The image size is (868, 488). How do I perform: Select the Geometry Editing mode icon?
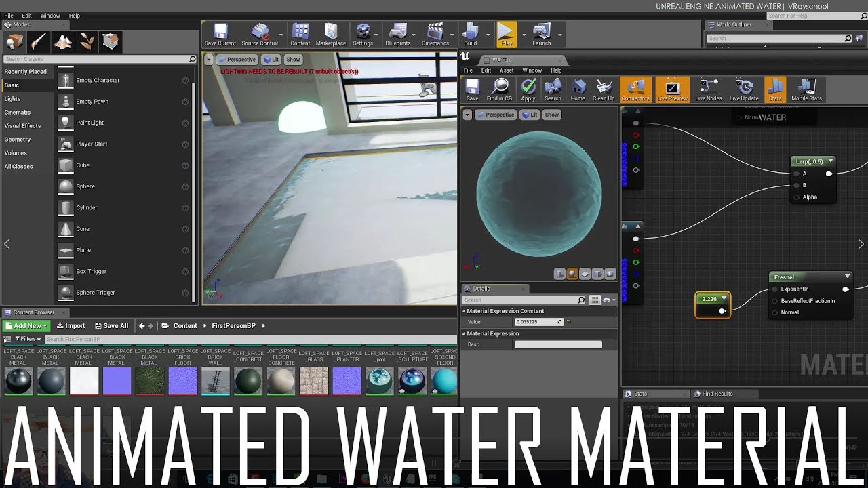pos(111,42)
